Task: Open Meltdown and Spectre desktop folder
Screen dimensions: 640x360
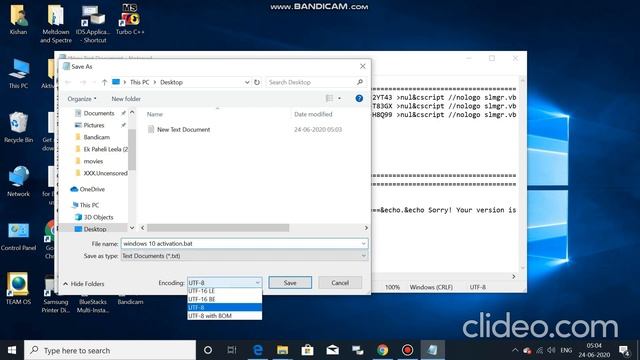Action: click(x=56, y=23)
